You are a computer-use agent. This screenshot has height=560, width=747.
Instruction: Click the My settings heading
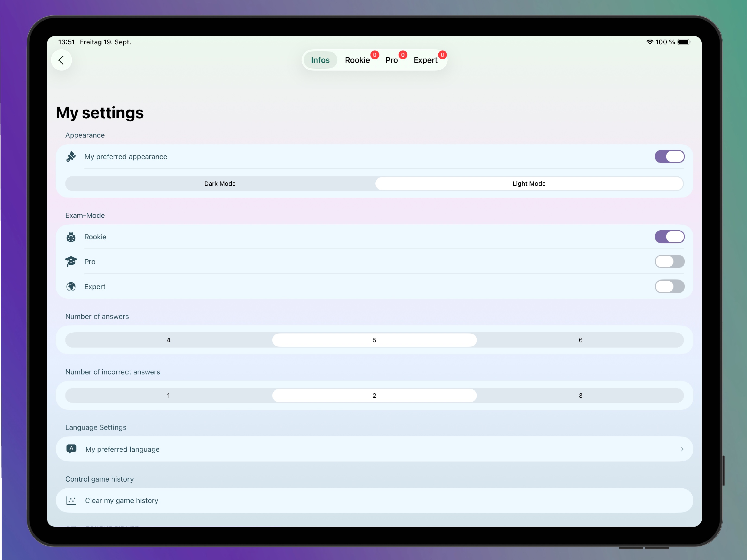pyautogui.click(x=100, y=113)
